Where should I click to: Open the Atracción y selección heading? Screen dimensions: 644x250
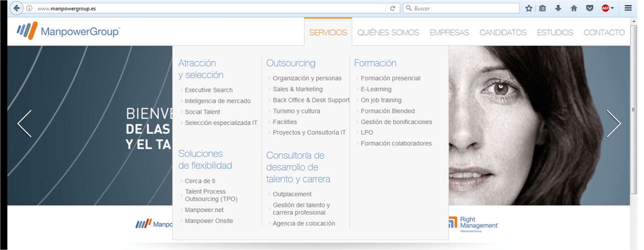click(x=201, y=69)
